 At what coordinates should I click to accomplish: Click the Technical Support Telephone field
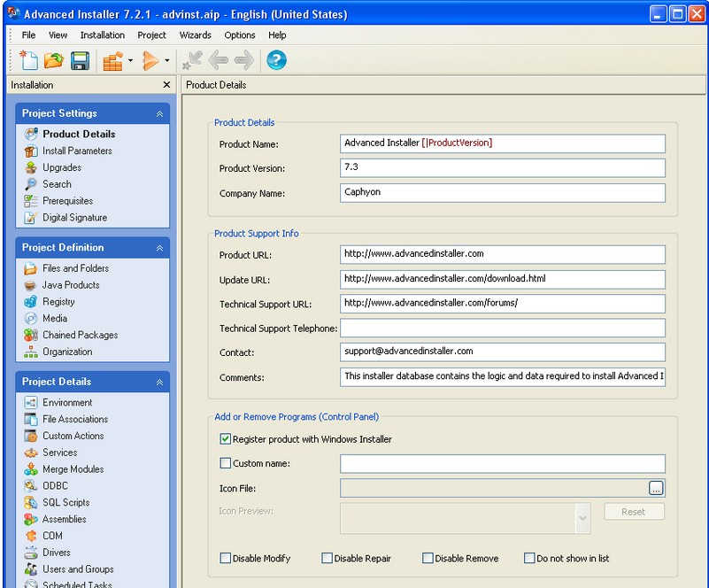coord(502,329)
